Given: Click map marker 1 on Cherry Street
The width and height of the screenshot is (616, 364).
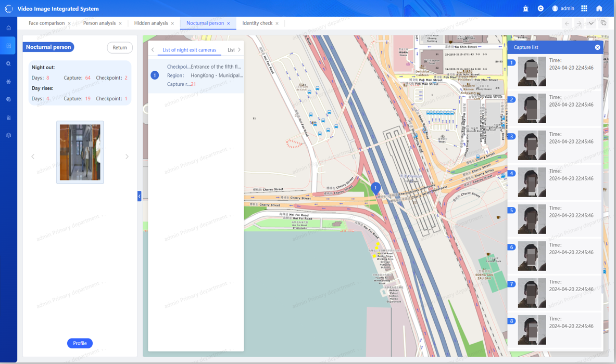Looking at the screenshot, I should pyautogui.click(x=375, y=188).
